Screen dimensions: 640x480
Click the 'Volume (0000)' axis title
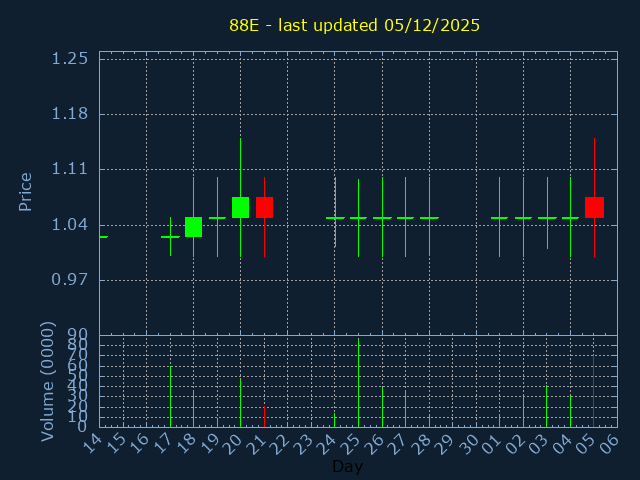pos(47,382)
